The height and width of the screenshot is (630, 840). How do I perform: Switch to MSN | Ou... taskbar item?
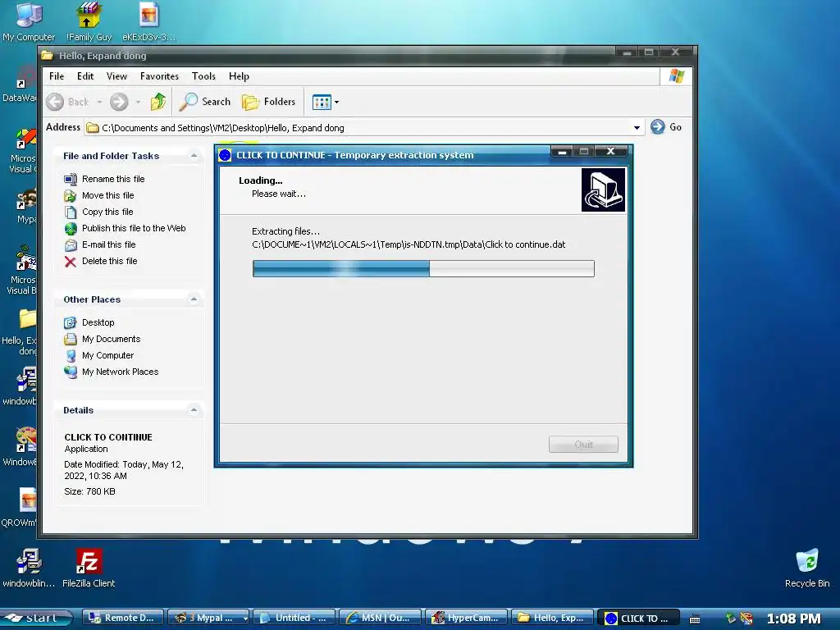click(x=380, y=618)
